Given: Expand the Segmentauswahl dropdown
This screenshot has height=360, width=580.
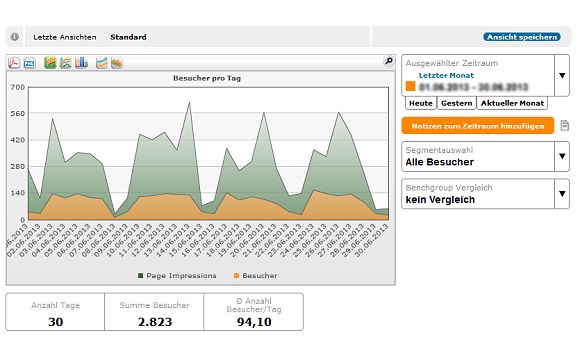Looking at the screenshot, I should (x=562, y=156).
